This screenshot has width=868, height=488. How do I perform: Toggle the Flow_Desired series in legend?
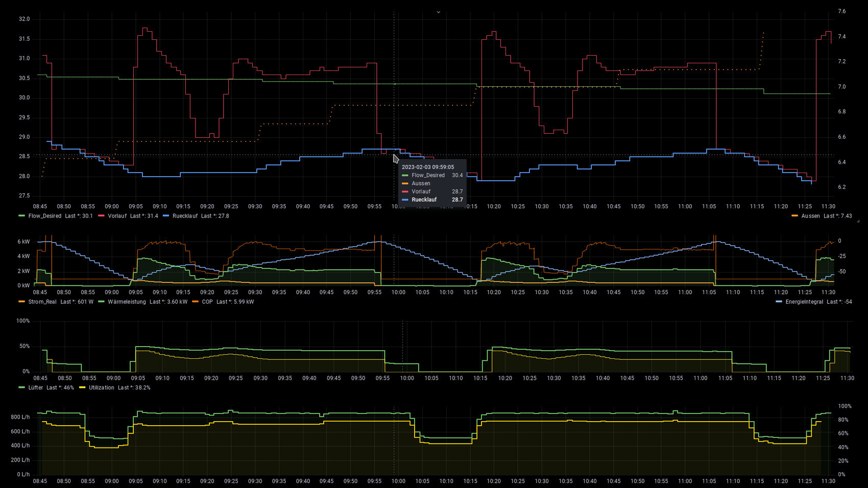pyautogui.click(x=45, y=216)
